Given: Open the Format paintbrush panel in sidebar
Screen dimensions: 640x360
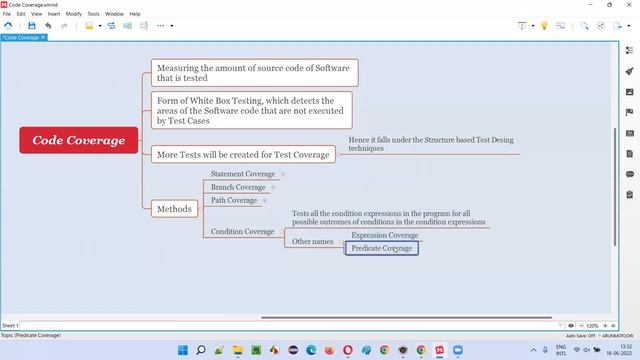Looking at the screenshot, I should point(630,71).
